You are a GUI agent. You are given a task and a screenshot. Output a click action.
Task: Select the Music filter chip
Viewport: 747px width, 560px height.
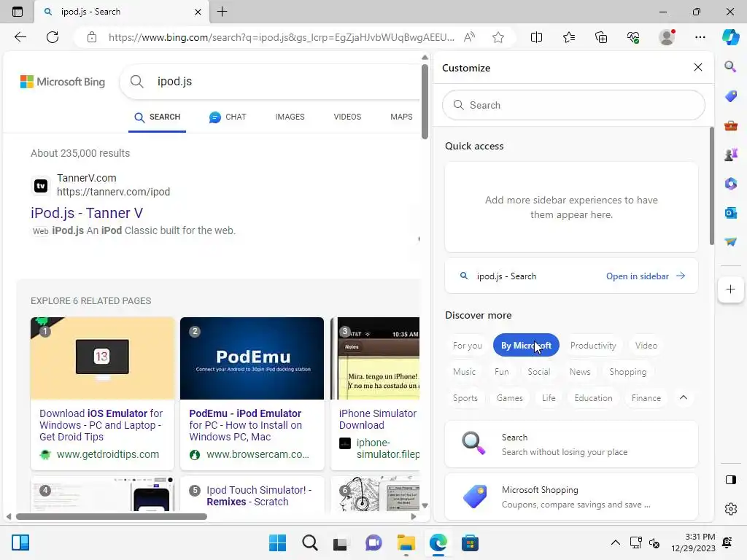click(x=464, y=371)
